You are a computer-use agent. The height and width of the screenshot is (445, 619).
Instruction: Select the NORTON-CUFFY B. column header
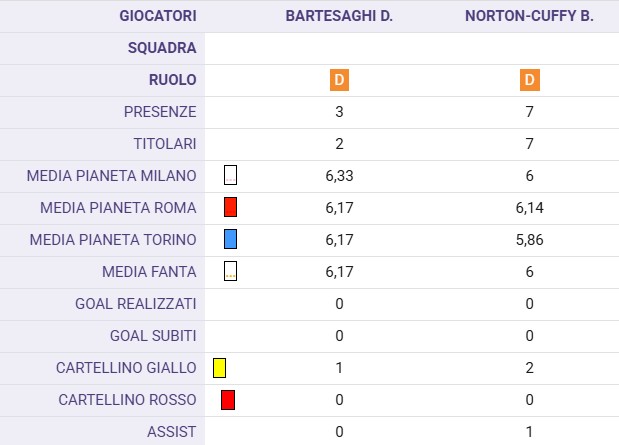(x=529, y=16)
